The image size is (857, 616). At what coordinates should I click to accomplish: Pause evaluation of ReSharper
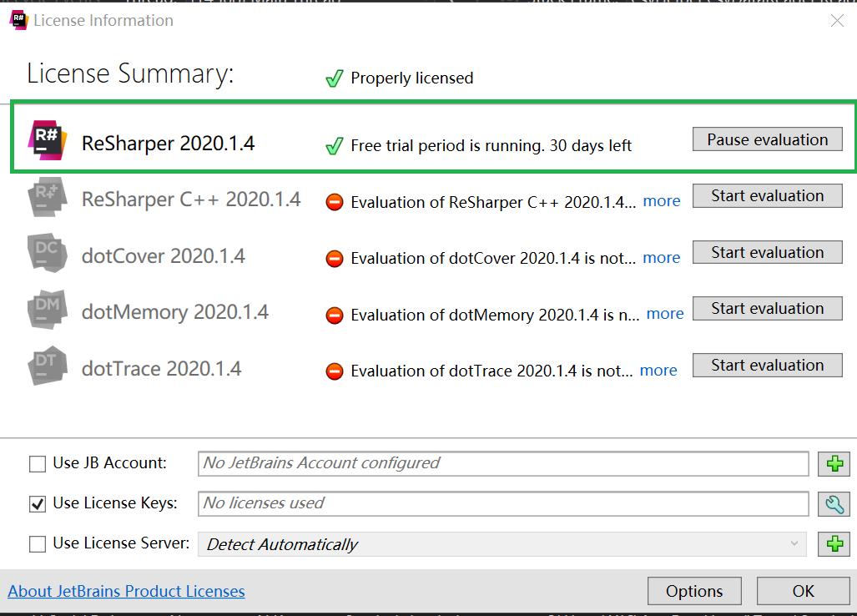pos(767,139)
